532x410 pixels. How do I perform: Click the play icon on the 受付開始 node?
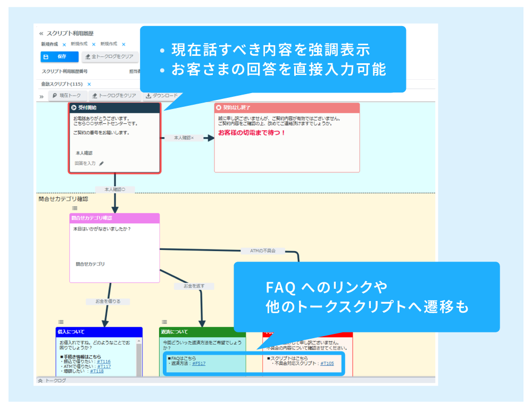pyautogui.click(x=73, y=107)
